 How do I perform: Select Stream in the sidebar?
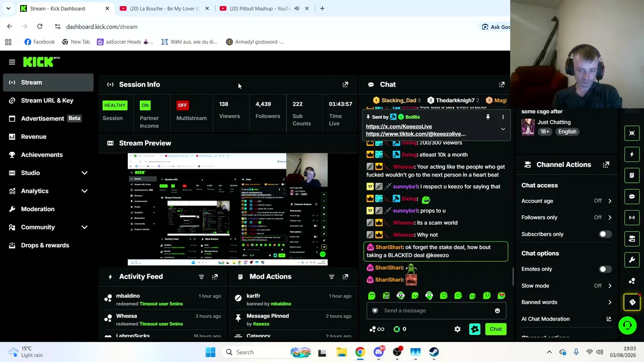pyautogui.click(x=48, y=82)
